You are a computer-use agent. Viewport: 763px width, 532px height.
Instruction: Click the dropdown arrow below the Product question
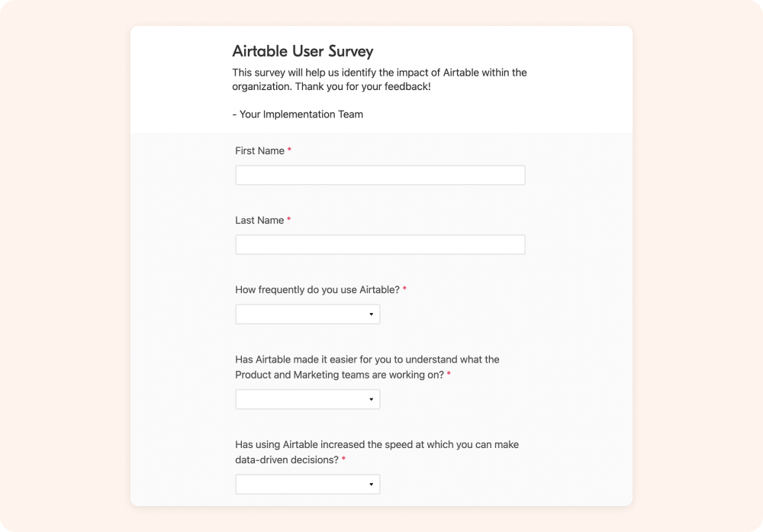pos(371,398)
